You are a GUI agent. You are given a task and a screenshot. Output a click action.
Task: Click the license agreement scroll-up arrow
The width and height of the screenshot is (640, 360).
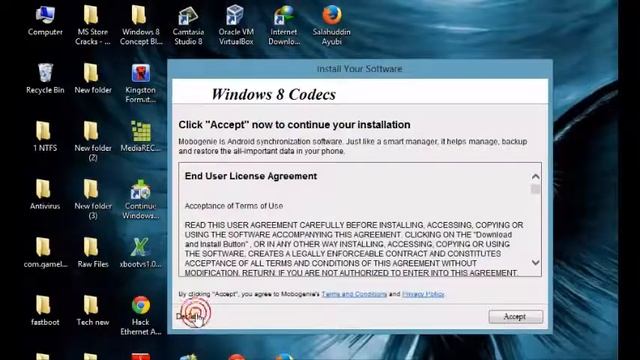point(536,177)
